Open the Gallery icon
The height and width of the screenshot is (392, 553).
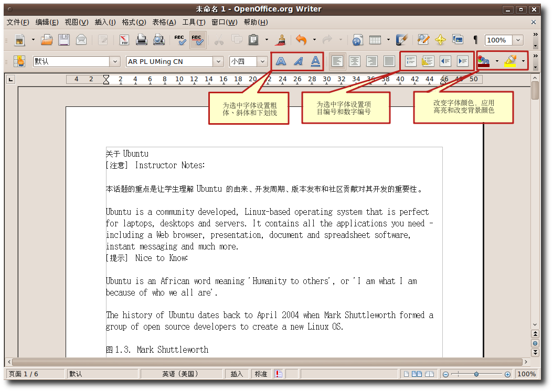[x=458, y=40]
